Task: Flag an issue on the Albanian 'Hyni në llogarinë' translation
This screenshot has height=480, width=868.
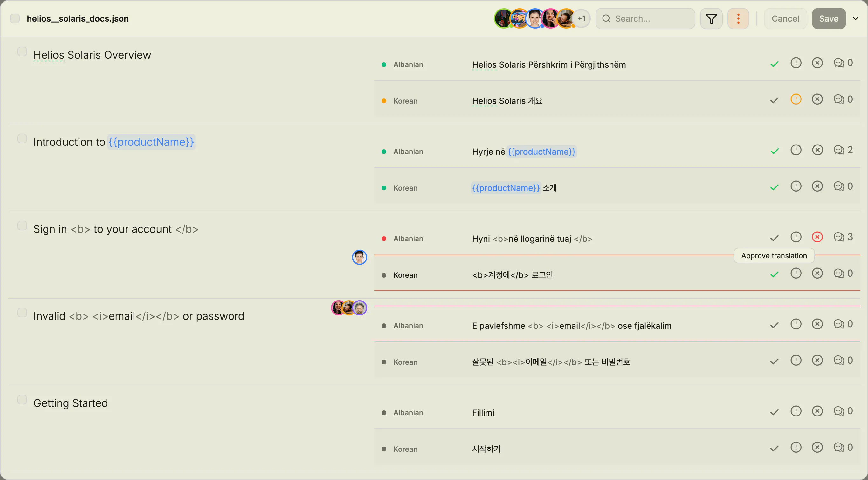Action: click(796, 237)
